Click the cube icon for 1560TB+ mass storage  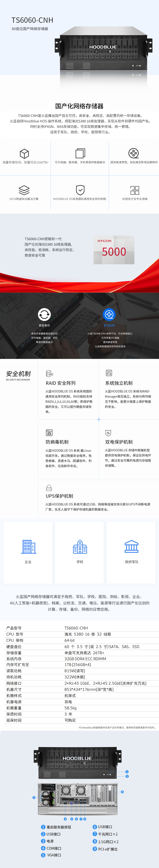[24, 154]
